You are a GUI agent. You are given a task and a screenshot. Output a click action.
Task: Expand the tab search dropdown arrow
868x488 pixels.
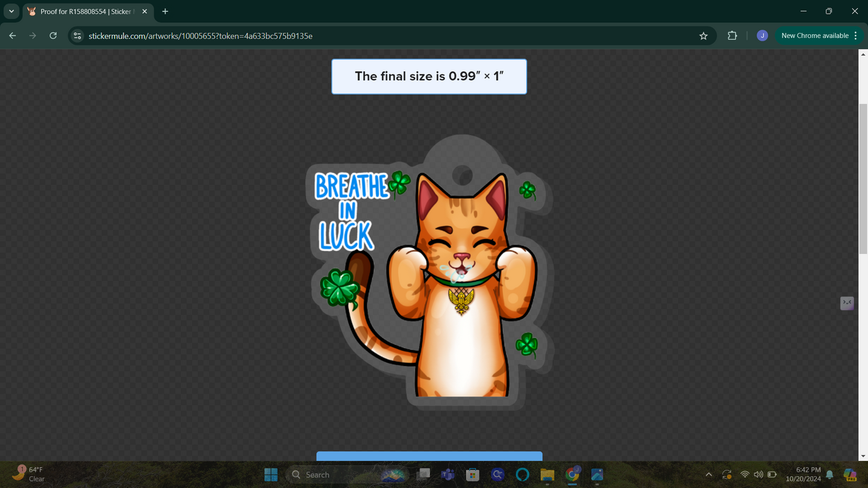(11, 11)
